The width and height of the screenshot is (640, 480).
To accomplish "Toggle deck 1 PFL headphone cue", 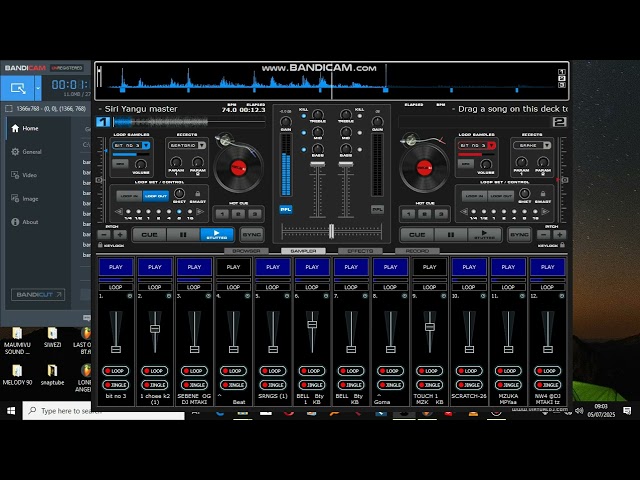I will pyautogui.click(x=286, y=209).
